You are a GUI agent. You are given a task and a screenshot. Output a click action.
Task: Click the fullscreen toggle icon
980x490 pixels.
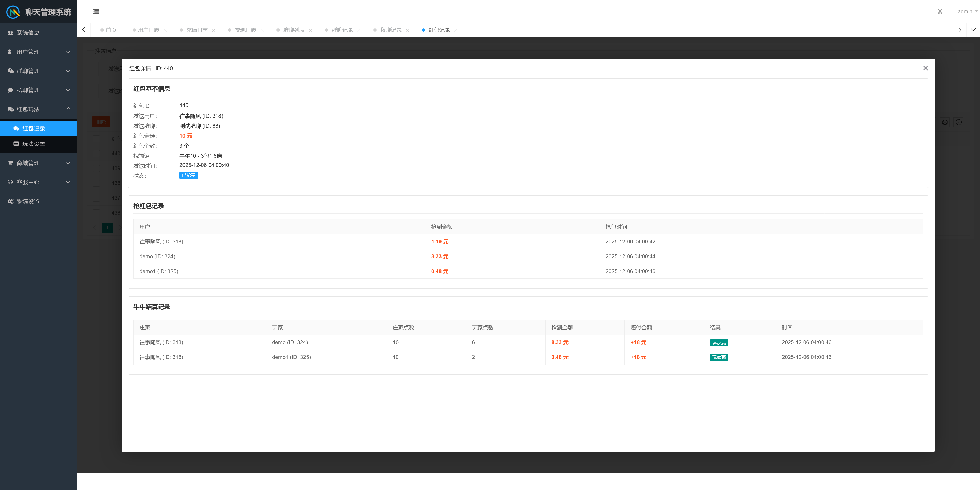pos(940,11)
